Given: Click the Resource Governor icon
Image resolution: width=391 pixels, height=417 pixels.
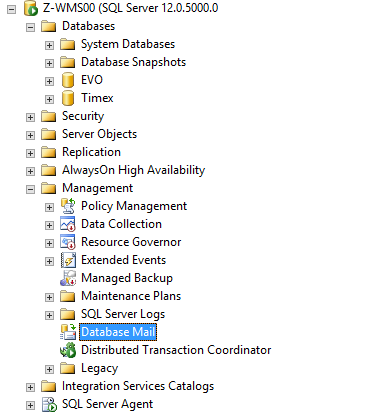Looking at the screenshot, I should [68, 242].
